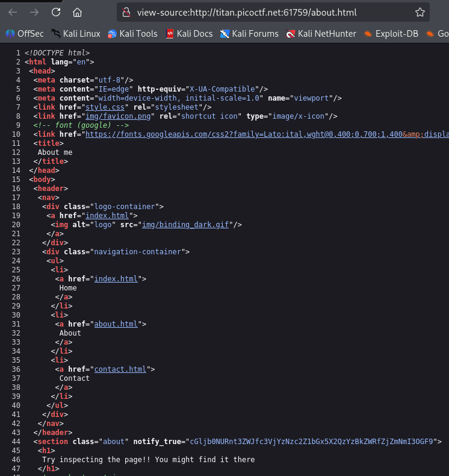Open the fonts.googleapis.com stylesheet link
This screenshot has width=449, height=476.
(x=267, y=134)
